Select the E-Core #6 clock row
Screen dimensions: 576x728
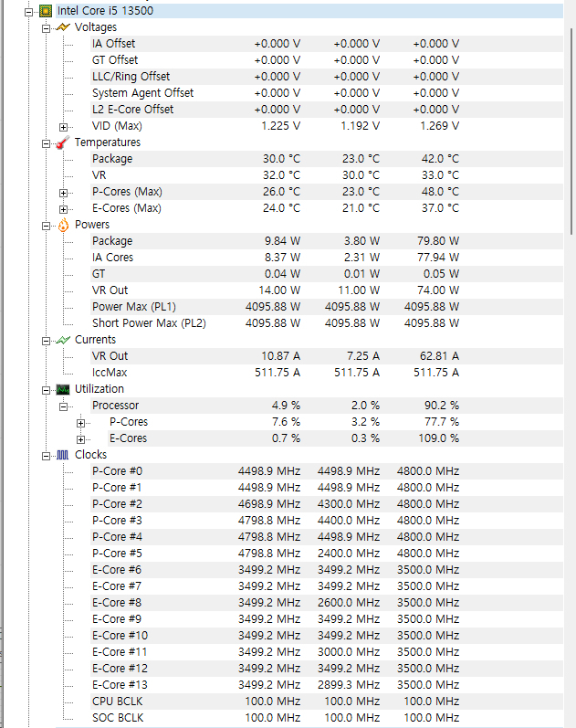click(x=327, y=570)
